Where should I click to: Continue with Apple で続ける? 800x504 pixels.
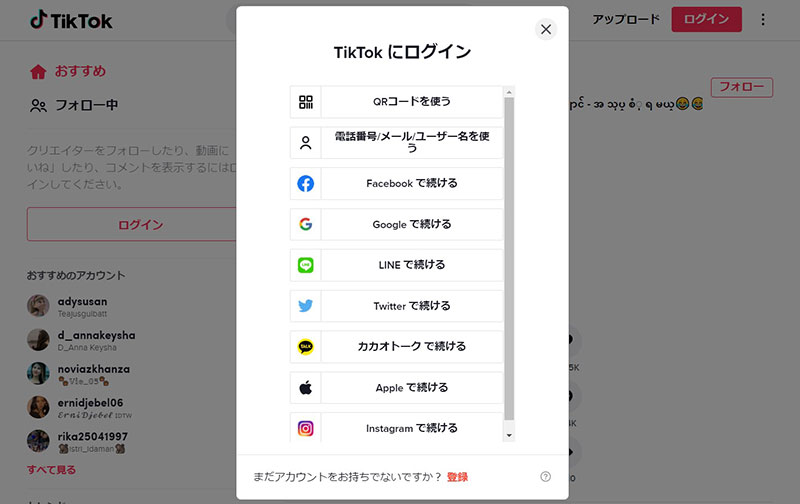396,388
